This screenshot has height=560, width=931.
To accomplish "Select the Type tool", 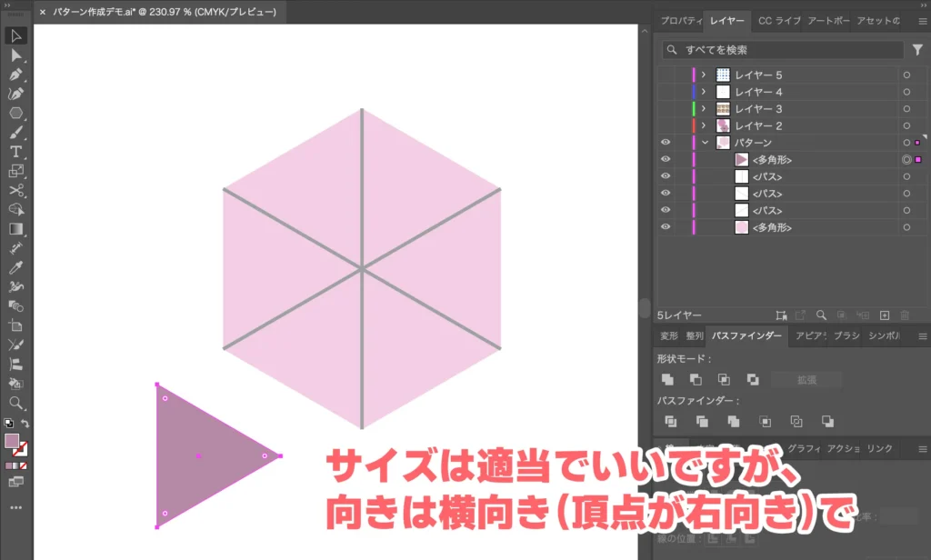I will [15, 149].
